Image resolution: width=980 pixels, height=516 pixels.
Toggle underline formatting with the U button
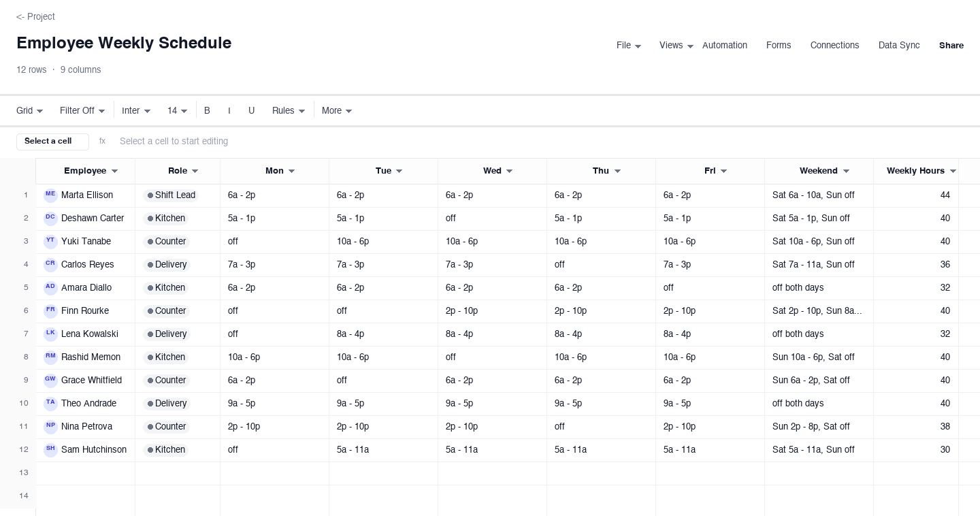click(251, 111)
